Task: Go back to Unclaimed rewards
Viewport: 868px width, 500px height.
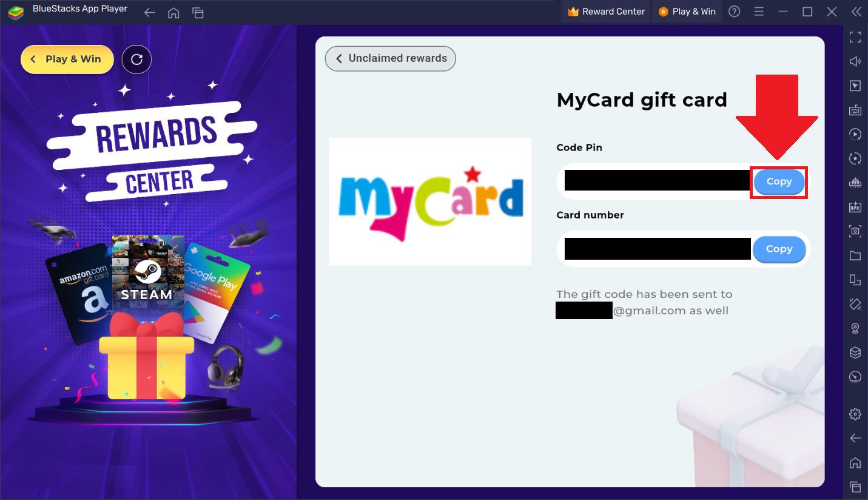Action: coord(391,58)
